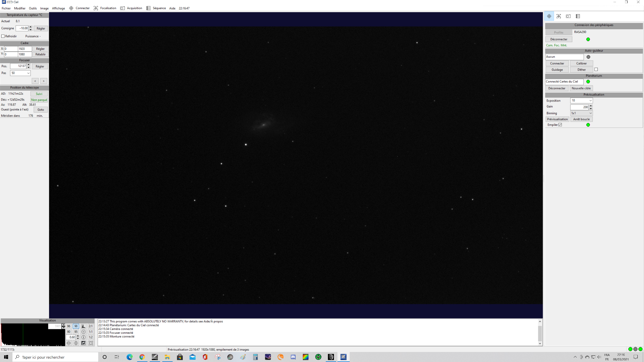Image resolution: width=644 pixels, height=362 pixels.
Task: Select histogram clipping 90
Action: [69, 332]
